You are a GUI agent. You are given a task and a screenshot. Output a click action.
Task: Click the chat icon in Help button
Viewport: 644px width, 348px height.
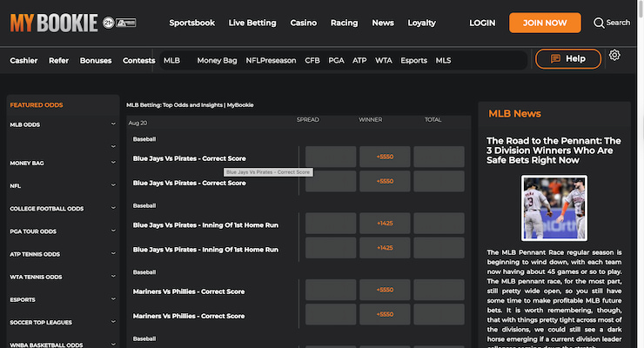(555, 58)
